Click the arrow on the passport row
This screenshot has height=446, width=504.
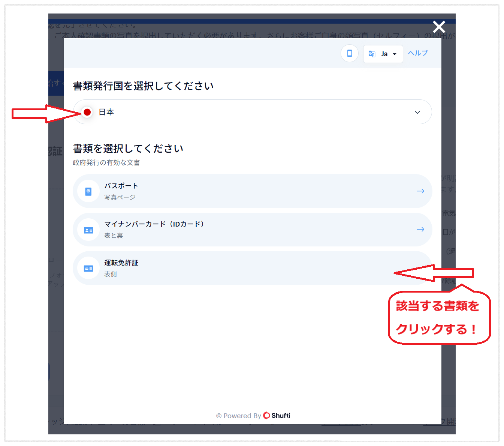pyautogui.click(x=420, y=191)
